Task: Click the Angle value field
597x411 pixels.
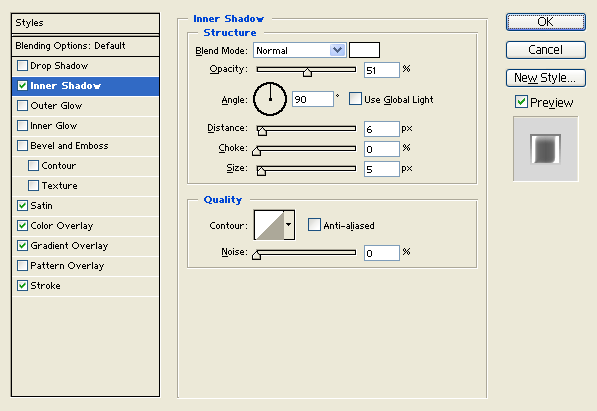Action: click(313, 99)
